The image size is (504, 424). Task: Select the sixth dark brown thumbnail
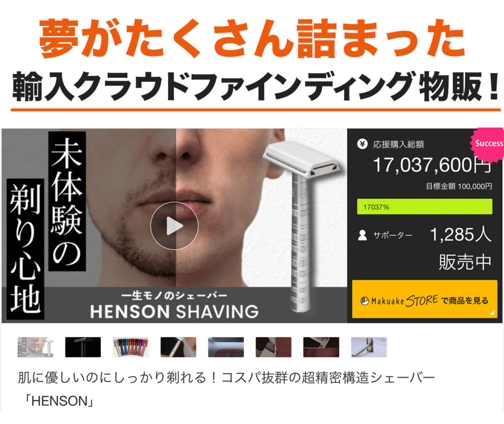(274, 347)
